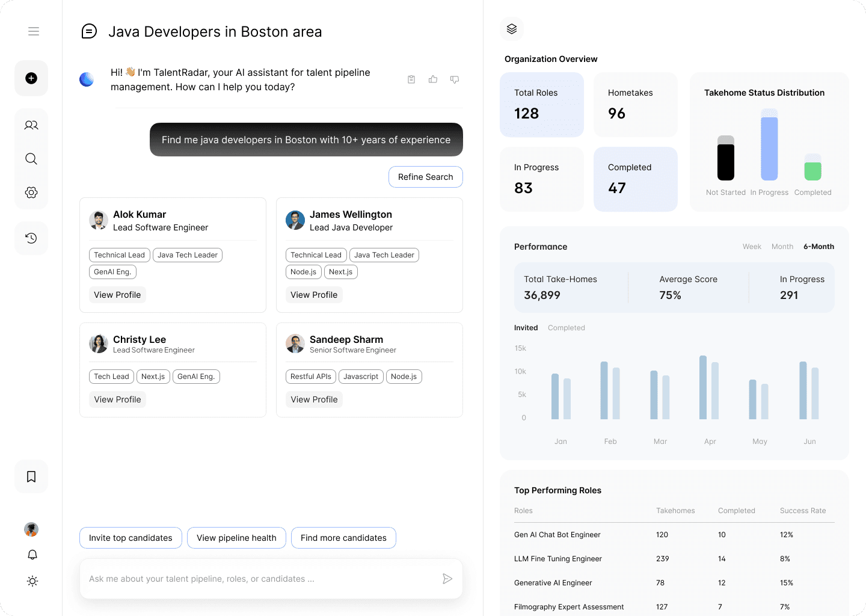Switch Performance range to Week
This screenshot has width=866, height=616.
pos(752,247)
